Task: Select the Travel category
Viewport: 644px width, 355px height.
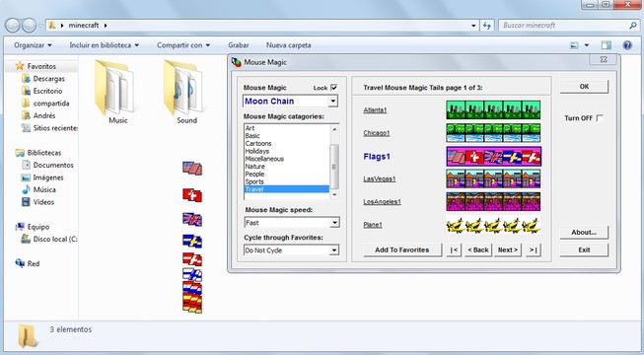Action: tap(287, 189)
